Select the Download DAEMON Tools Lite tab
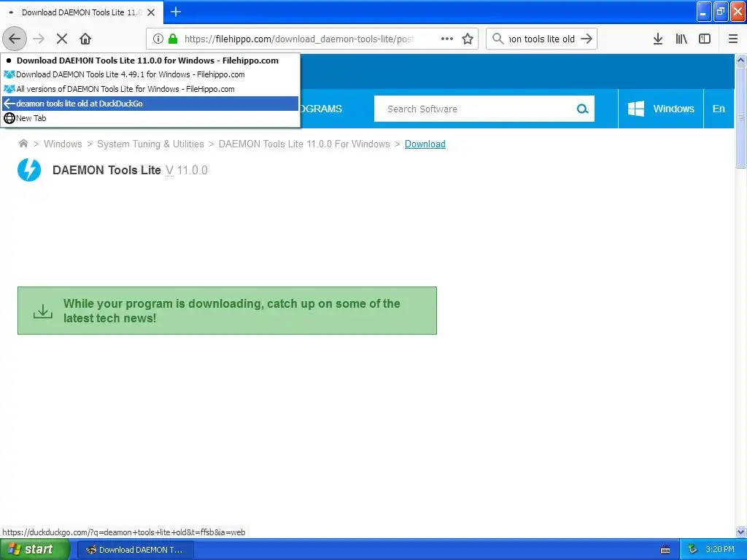Viewport: 747px width, 560px height. 82,12
